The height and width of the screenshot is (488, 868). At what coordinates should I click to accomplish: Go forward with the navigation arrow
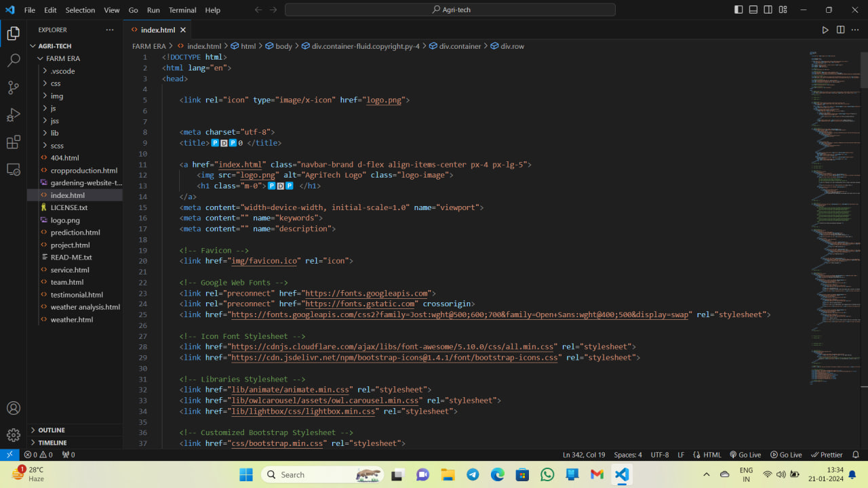coord(273,10)
